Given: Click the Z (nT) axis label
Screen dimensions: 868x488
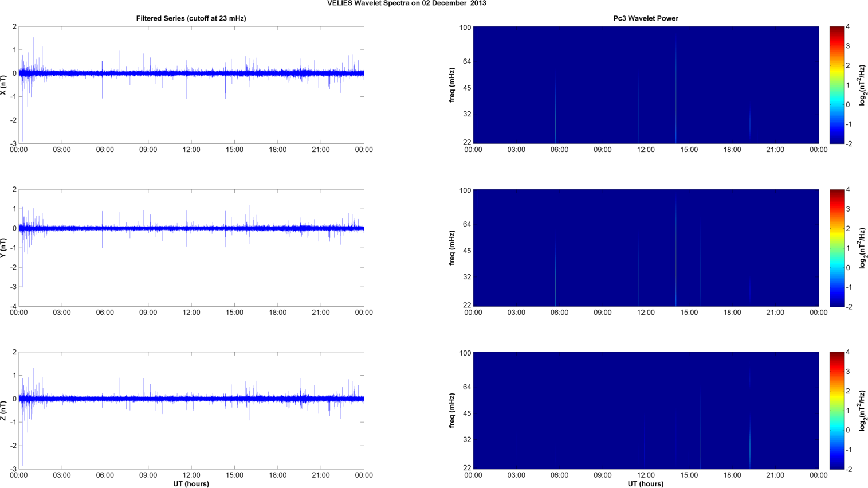Looking at the screenshot, I should 4,411.
